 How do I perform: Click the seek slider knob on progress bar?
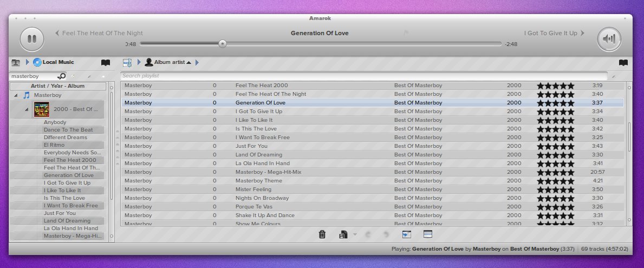pyautogui.click(x=222, y=43)
